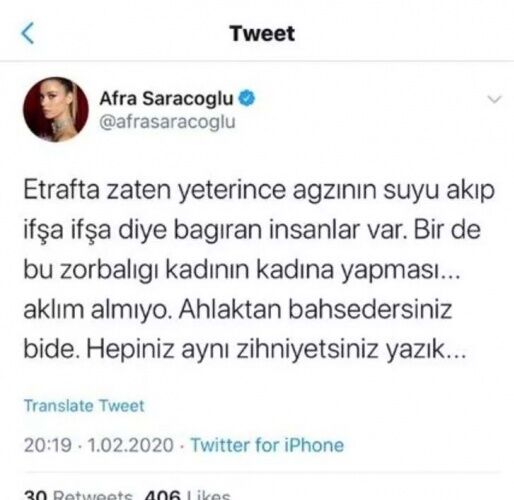Tap the last line ending with yazık
514x500 pixels.
245,350
